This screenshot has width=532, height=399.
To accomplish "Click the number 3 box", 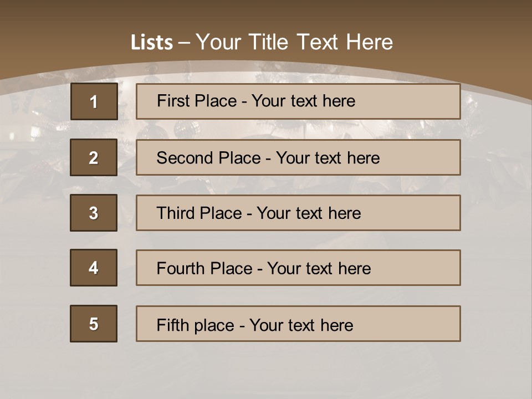I will (x=94, y=213).
